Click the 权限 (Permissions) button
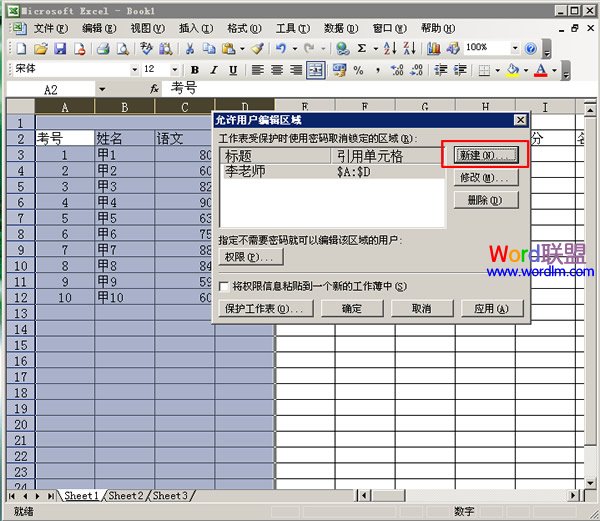Image resolution: width=600 pixels, height=521 pixels. coord(251,257)
